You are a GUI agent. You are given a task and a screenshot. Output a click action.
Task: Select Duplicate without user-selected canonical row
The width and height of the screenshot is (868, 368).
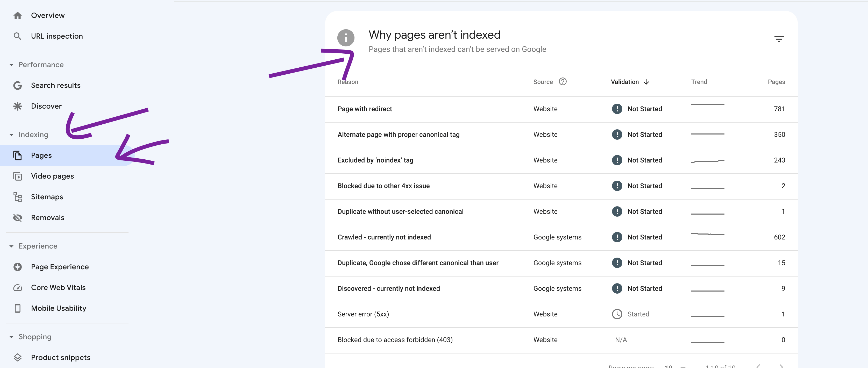(x=561, y=212)
